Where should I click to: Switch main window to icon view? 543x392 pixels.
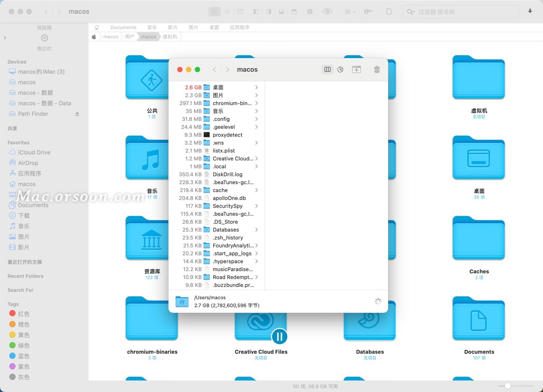(215, 11)
